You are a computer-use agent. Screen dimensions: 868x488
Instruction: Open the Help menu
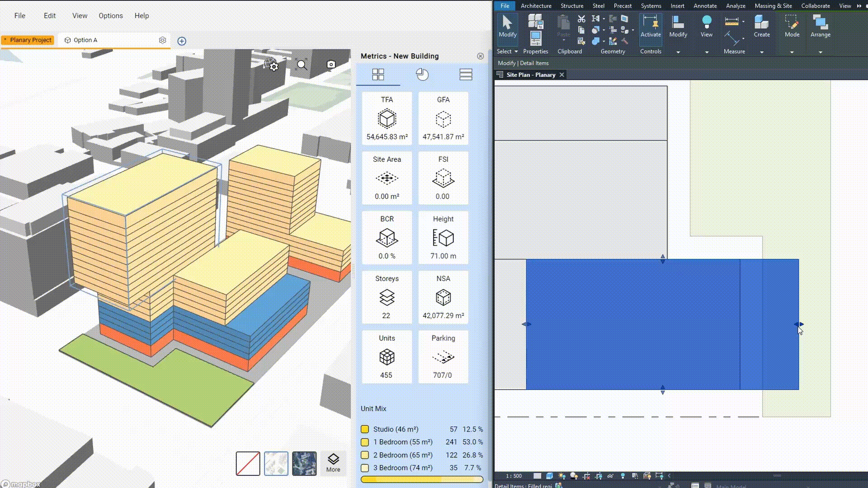click(x=142, y=15)
